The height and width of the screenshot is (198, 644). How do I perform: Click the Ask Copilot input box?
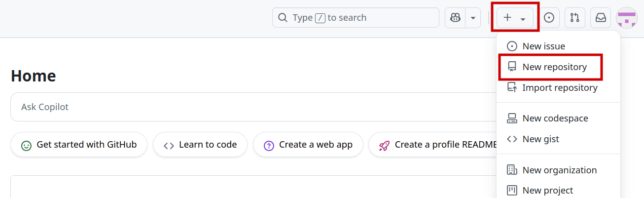[x=253, y=107]
